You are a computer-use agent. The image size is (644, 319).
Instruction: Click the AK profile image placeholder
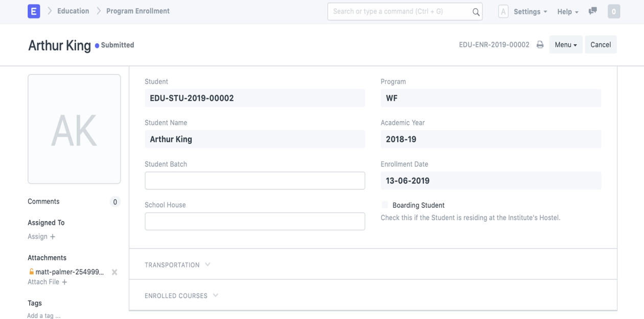coord(74,129)
